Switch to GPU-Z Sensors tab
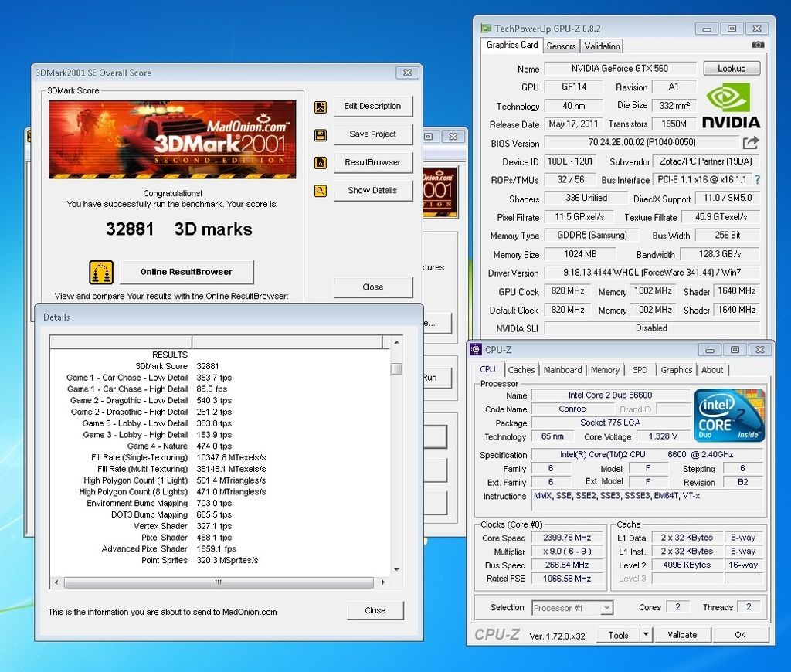 (x=561, y=46)
